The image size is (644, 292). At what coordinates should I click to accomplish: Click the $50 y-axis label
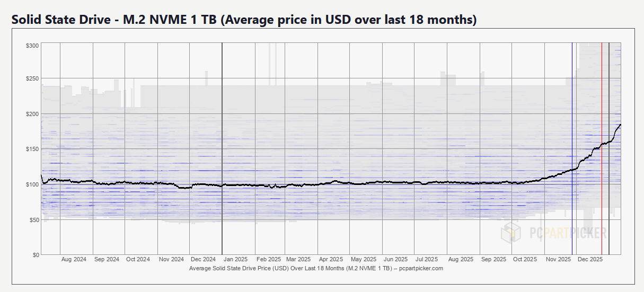coord(34,219)
